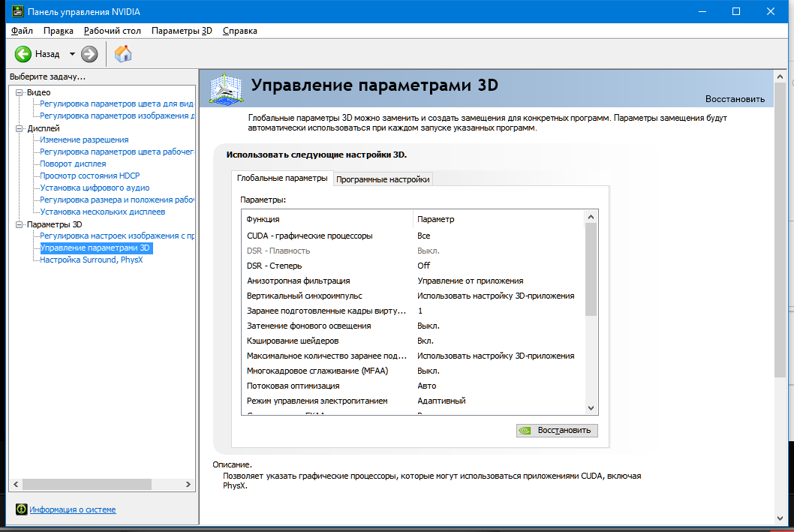This screenshot has width=794, height=532.
Task: Select the Анизотропная фильтрация row
Action: tap(413, 281)
